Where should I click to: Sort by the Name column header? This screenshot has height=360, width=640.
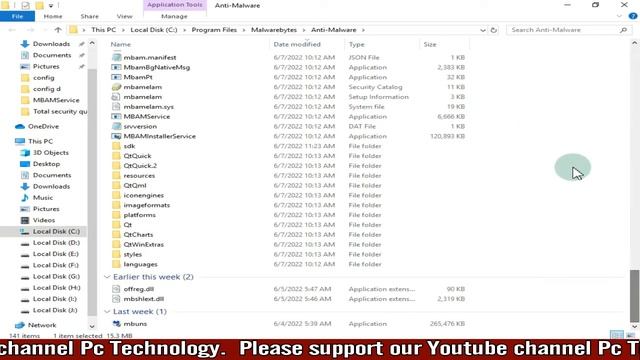point(121,44)
